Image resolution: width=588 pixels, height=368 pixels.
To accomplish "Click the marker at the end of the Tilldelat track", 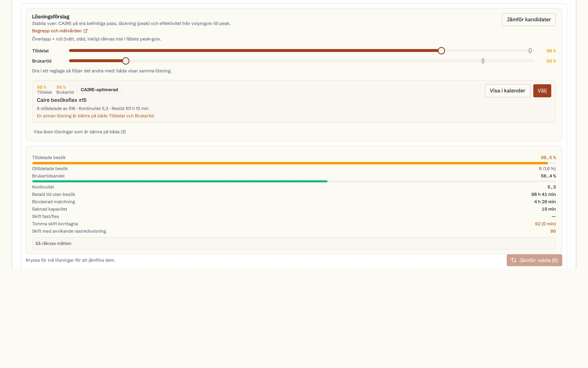I will 530,51.
